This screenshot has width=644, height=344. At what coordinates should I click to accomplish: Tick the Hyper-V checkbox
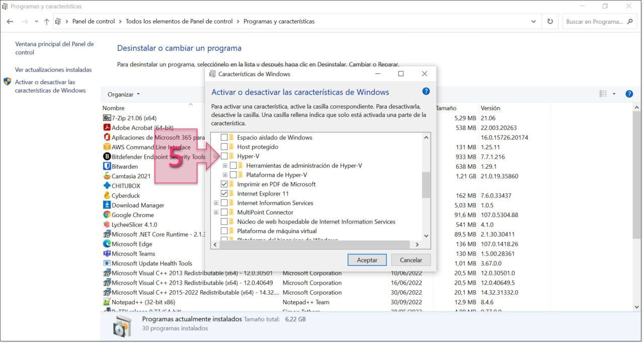[x=224, y=156]
